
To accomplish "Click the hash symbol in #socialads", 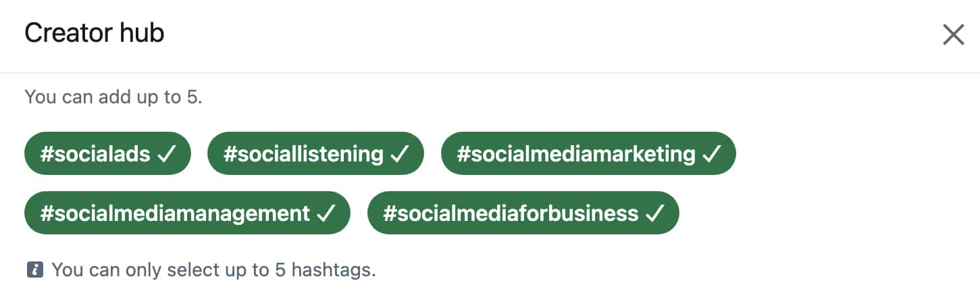I will click(x=47, y=155).
